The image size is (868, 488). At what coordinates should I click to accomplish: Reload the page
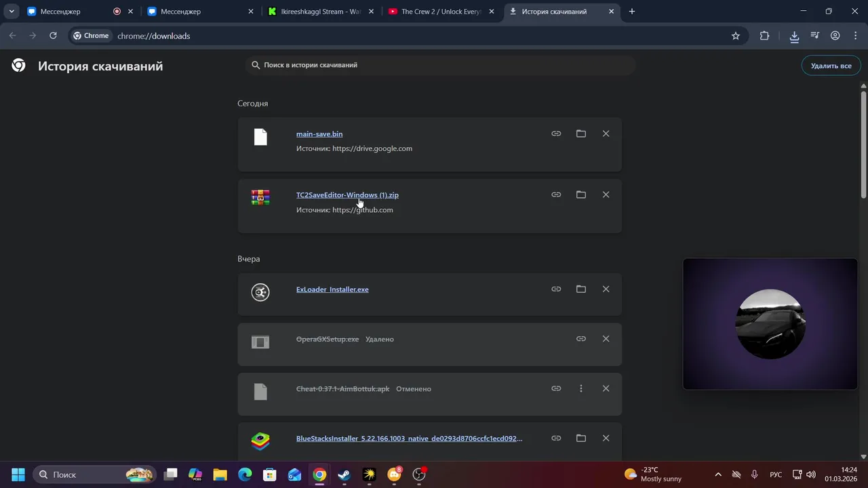tap(53, 36)
